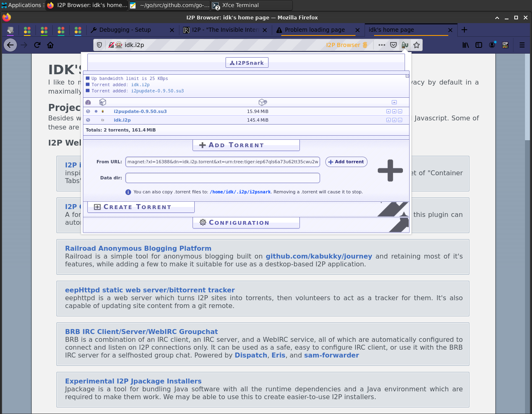This screenshot has height=414, width=532.
Task: Open the tracking protection shield panel
Action: click(99, 45)
